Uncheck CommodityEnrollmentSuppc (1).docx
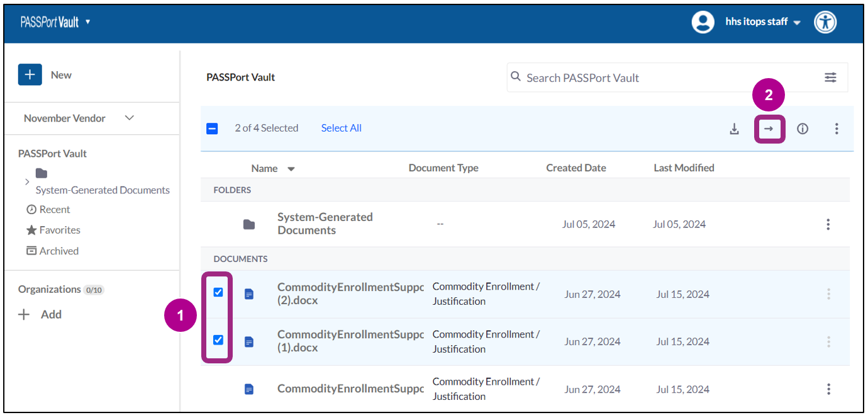868x415 pixels. point(218,340)
